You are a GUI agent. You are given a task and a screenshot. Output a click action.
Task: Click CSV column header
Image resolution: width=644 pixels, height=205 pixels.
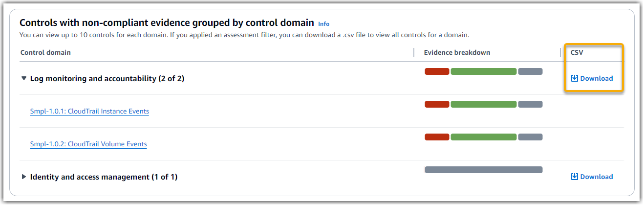[577, 52]
